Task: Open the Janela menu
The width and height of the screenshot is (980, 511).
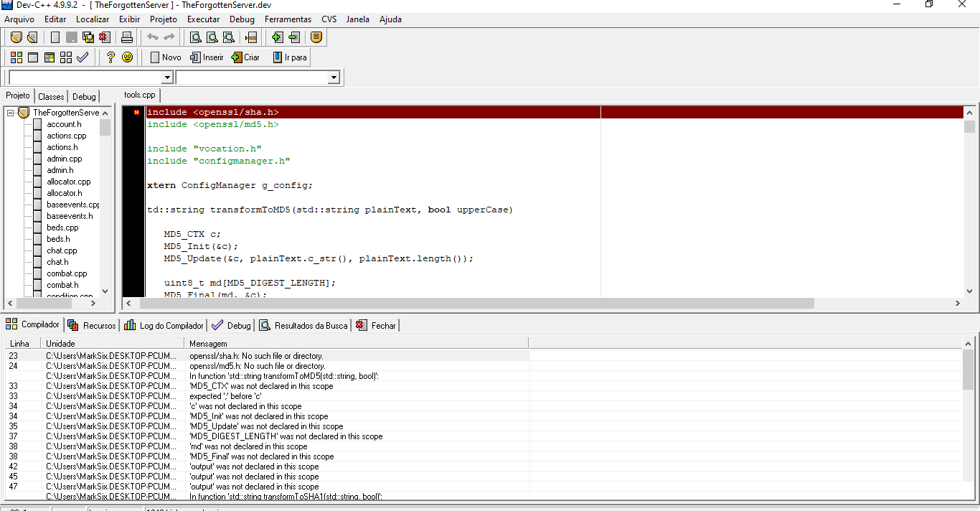Action: tap(358, 19)
